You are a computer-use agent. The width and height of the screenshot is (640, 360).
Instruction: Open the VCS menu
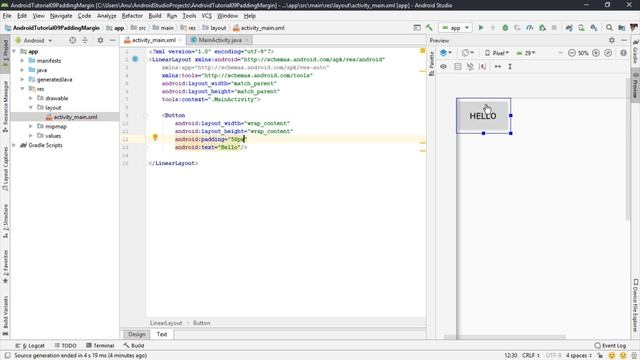click(x=207, y=16)
